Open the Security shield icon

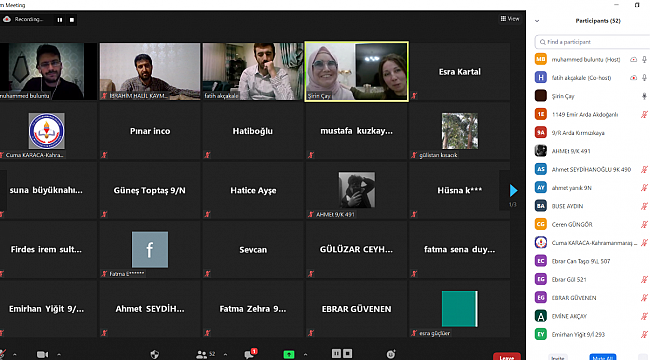coord(155,354)
